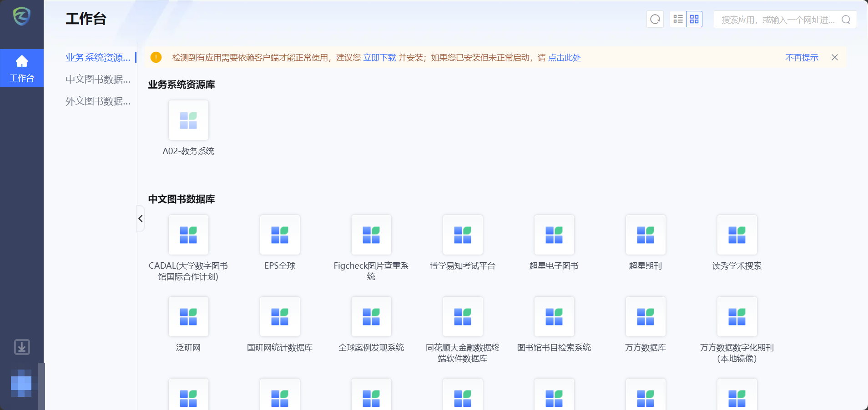This screenshot has height=410, width=868.
Task: Open the 超星期刊 icon
Action: 646,235
